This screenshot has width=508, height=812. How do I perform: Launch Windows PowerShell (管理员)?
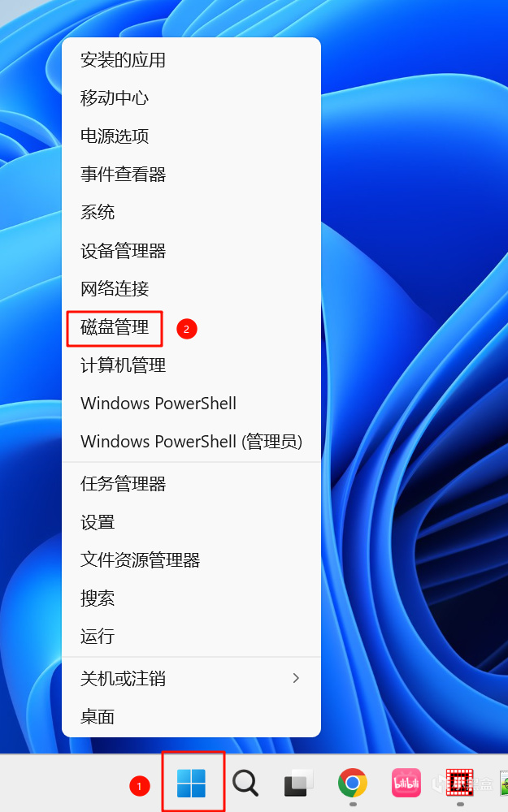[x=191, y=441]
